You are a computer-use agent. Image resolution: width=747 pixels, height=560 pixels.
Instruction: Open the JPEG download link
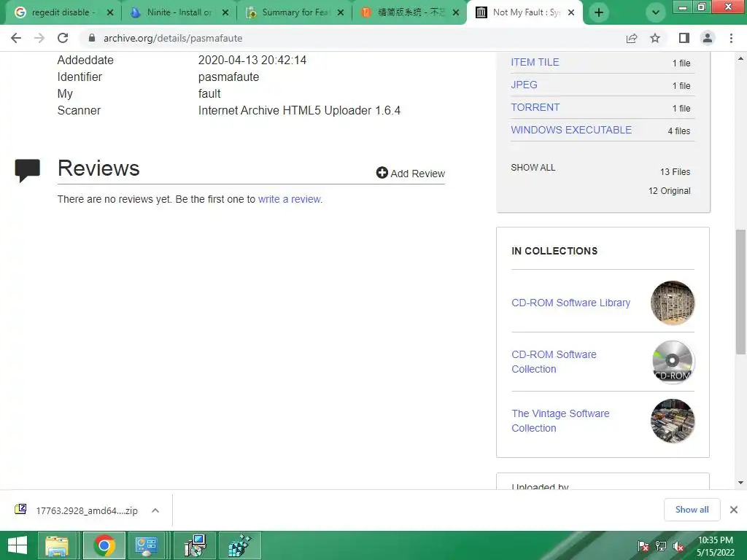(x=524, y=85)
